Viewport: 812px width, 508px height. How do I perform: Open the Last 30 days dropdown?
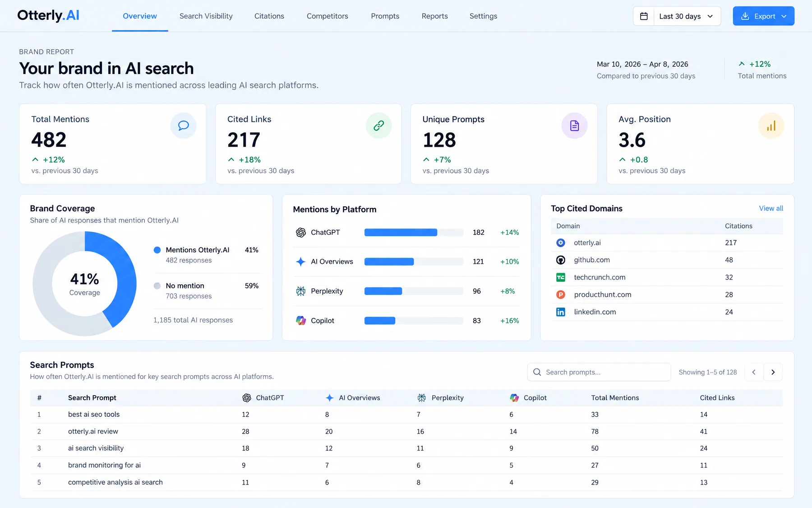[x=687, y=16]
